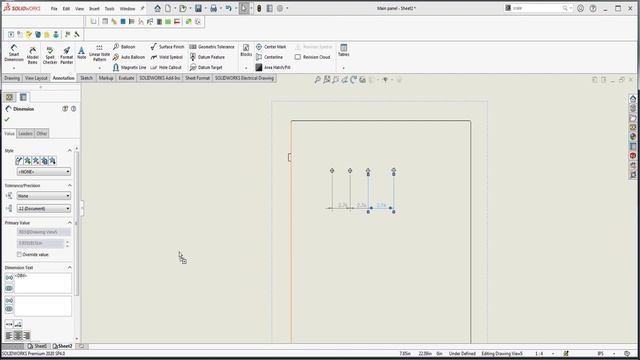Select the Smart Dimension tool

(14, 53)
